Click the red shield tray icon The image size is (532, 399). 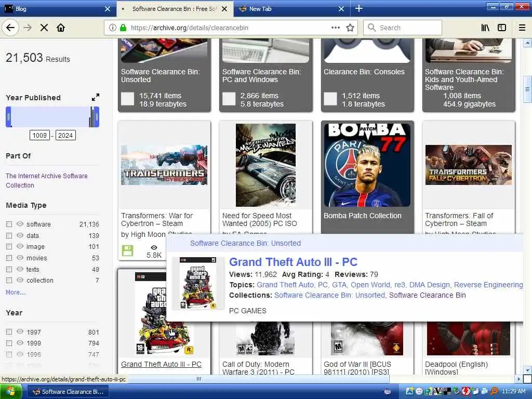pyautogui.click(x=466, y=392)
